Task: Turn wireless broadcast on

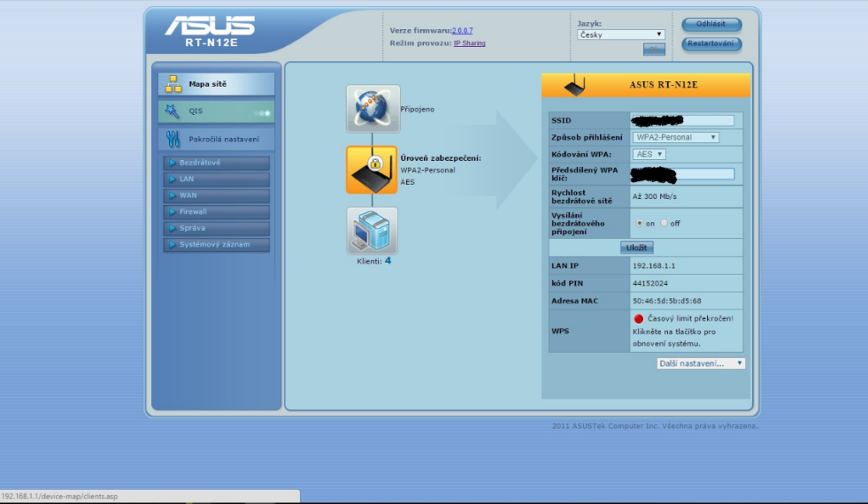Action: [x=640, y=224]
